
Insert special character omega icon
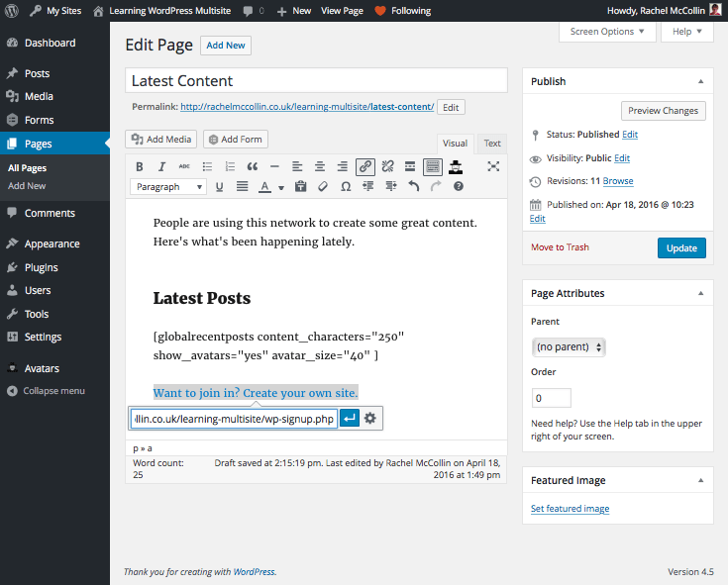click(x=346, y=186)
